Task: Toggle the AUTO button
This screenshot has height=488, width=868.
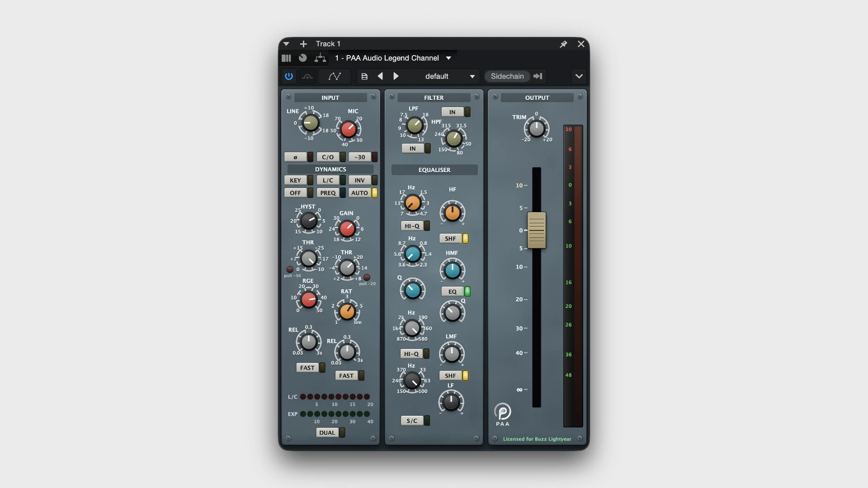Action: click(x=360, y=193)
